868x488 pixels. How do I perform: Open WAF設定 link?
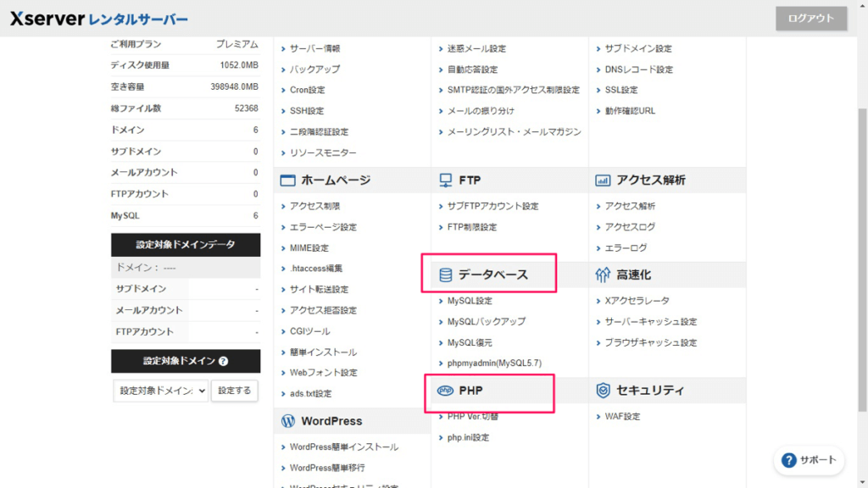(622, 417)
